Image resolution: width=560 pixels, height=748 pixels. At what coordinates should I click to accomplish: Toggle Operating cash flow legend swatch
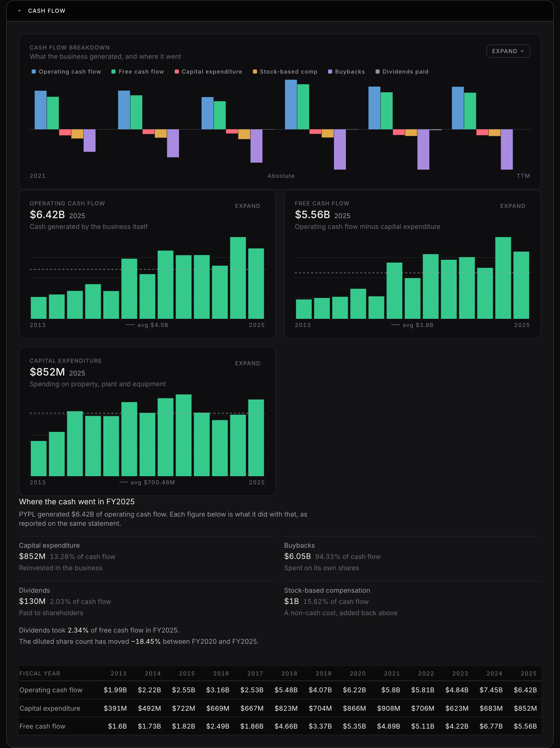(33, 72)
